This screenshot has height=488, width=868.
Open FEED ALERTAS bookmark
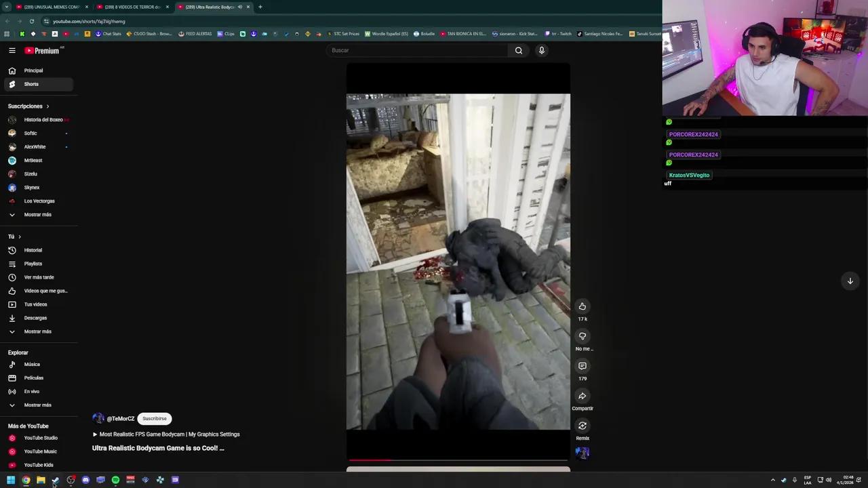pos(195,34)
